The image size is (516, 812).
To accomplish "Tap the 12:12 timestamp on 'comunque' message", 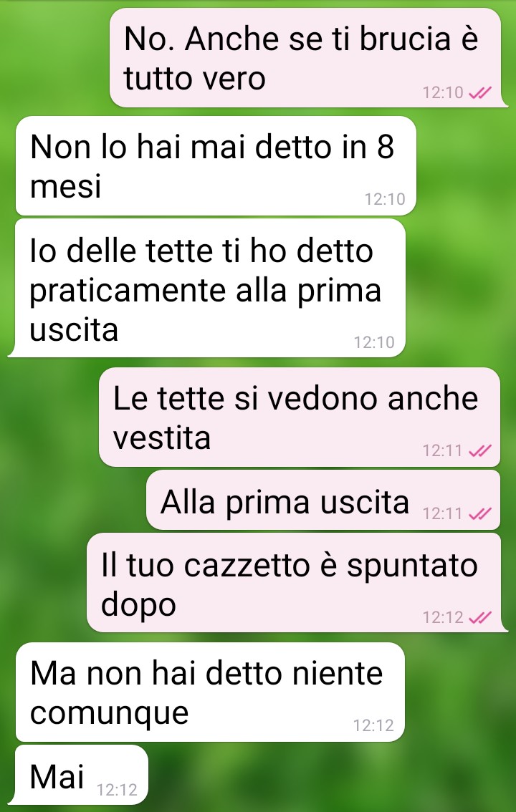I will coord(373,725).
